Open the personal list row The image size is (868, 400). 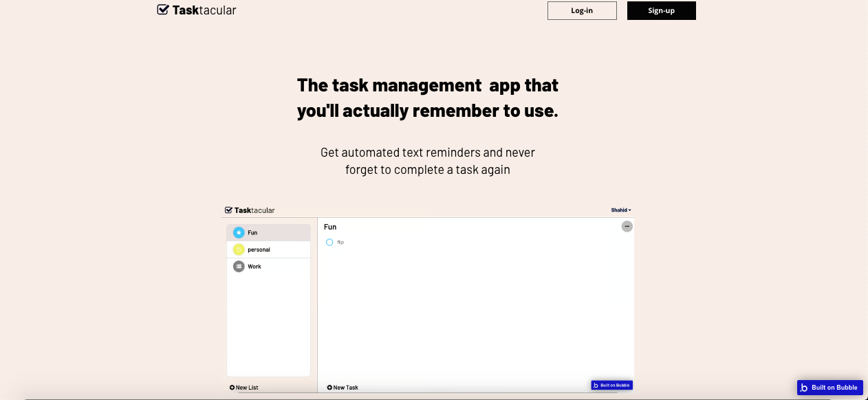pyautogui.click(x=269, y=249)
